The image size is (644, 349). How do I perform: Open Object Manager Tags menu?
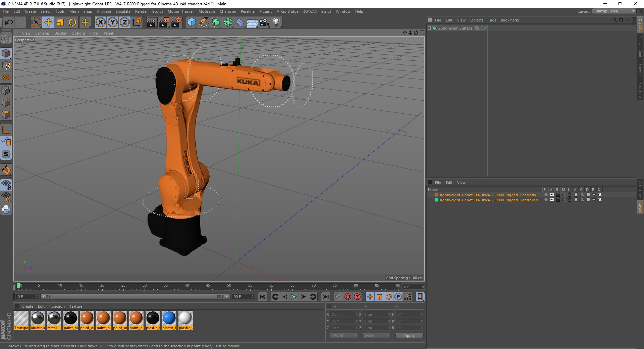[x=492, y=20]
